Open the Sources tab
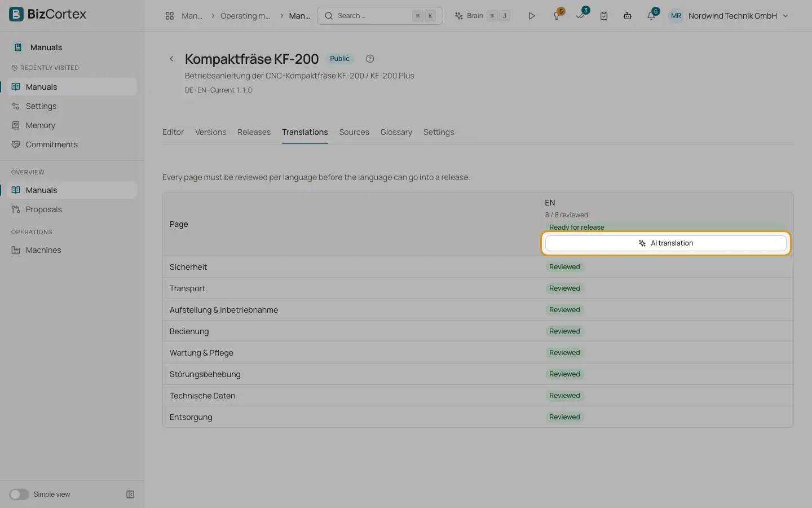The image size is (812, 508). point(354,132)
